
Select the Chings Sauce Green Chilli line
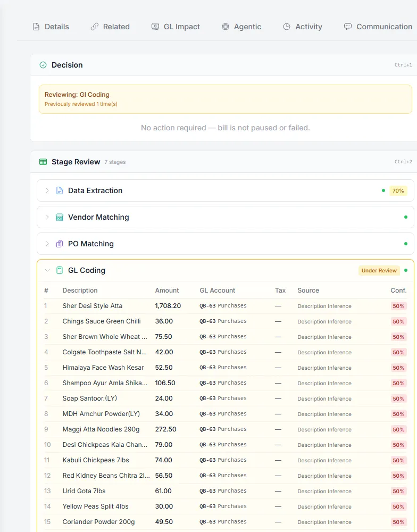(x=226, y=321)
